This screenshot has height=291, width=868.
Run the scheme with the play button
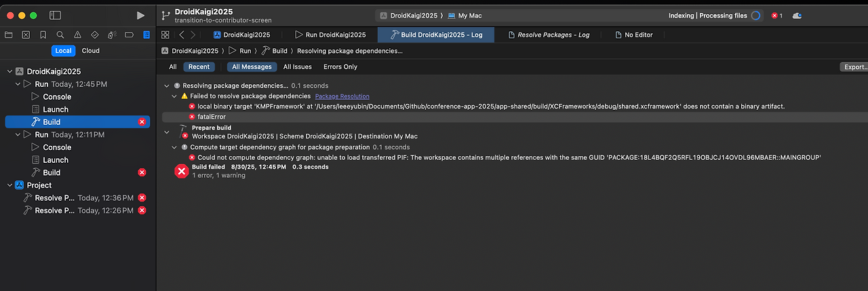click(x=140, y=15)
